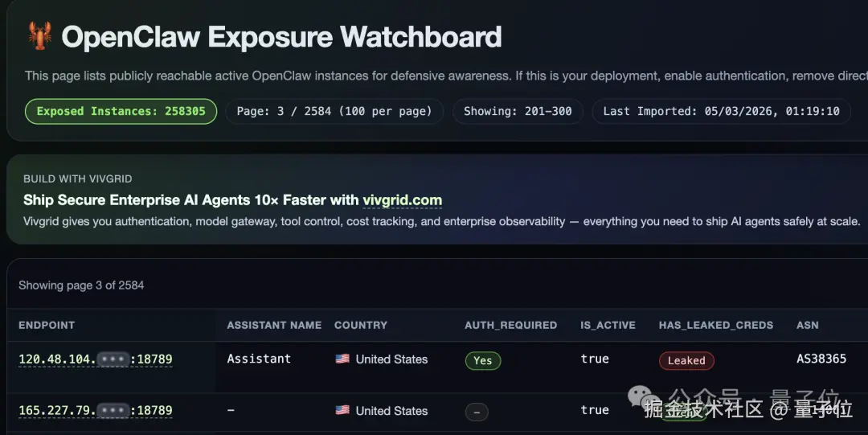Sort by the IS_ACTIVE column header
This screenshot has height=435, width=868.
[608, 325]
